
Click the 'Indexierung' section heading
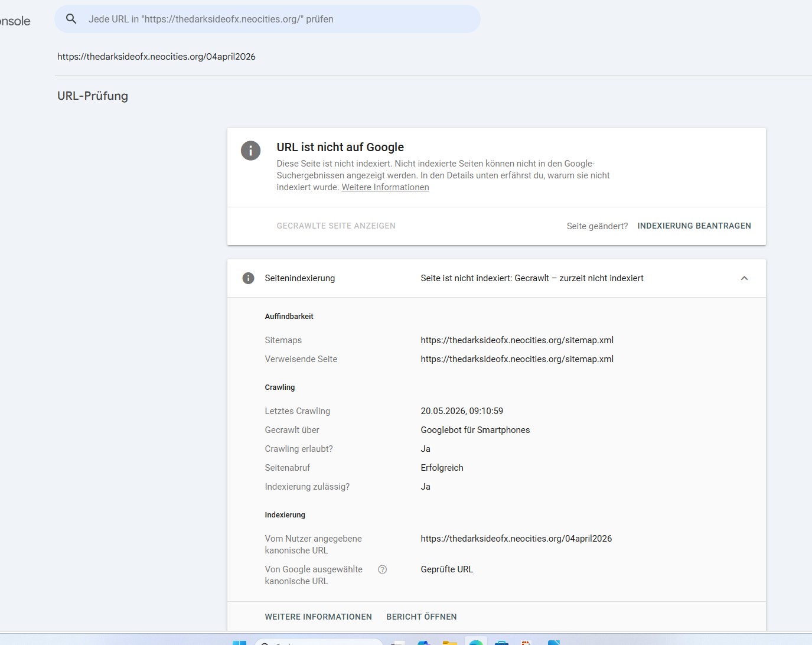pyautogui.click(x=285, y=515)
